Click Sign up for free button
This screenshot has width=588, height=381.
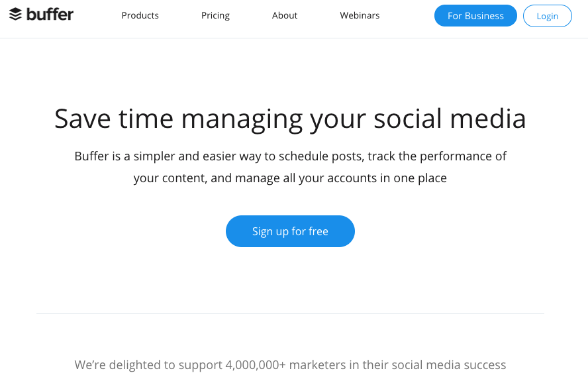click(290, 231)
